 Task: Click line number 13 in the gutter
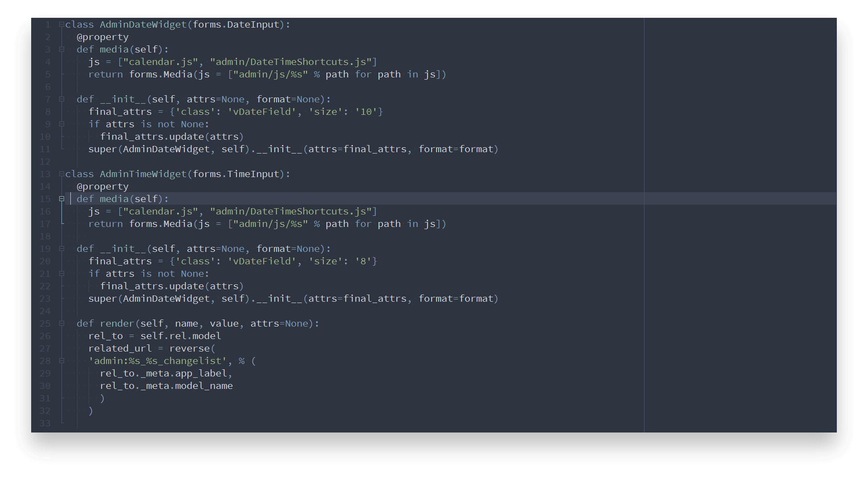click(45, 174)
